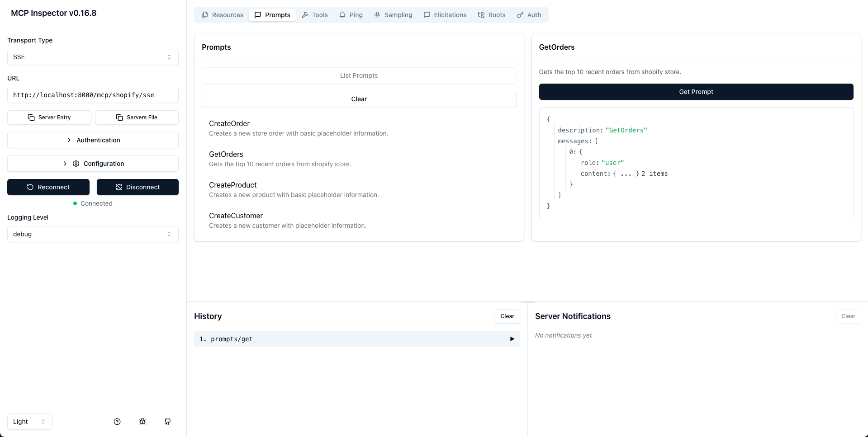Viewport: 868px width, 437px height.
Task: Click the bug debugging guide icon
Action: [142, 422]
